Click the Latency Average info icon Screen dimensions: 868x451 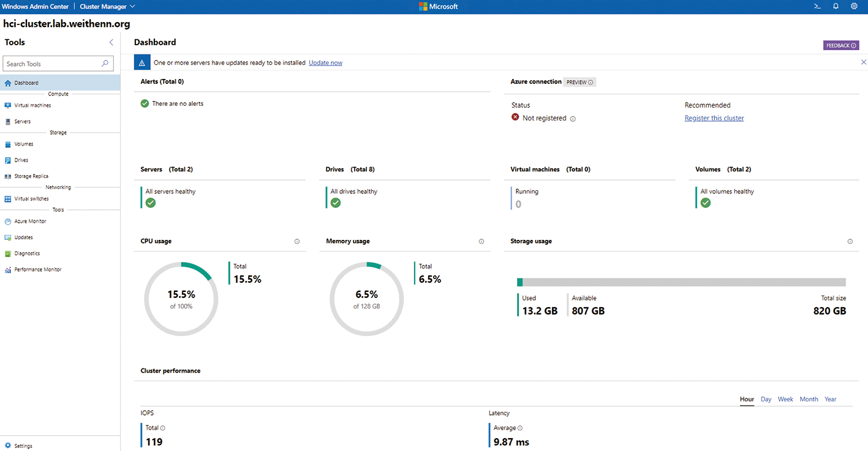tap(520, 428)
